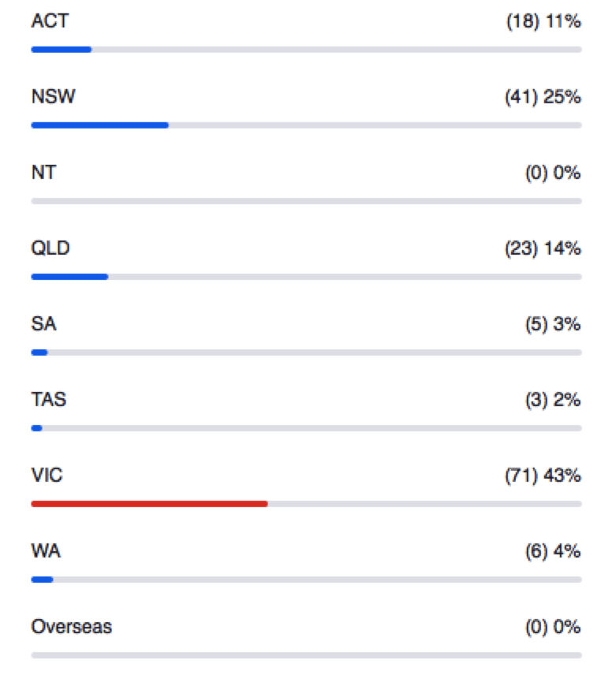Image resolution: width=616 pixels, height=675 pixels.
Task: Click the blue ACT result bar
Action: pyautogui.click(x=61, y=50)
